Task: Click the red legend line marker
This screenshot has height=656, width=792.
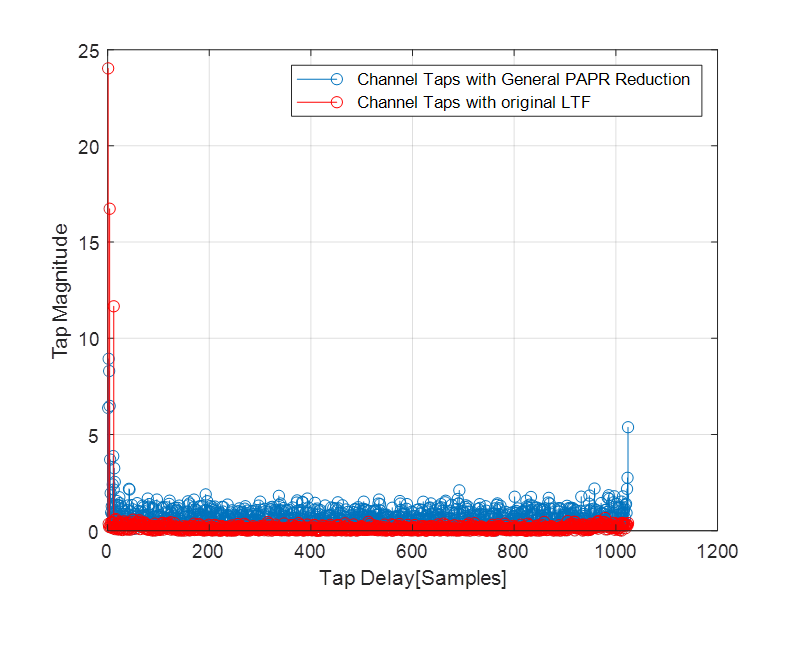Action: pyautogui.click(x=336, y=103)
